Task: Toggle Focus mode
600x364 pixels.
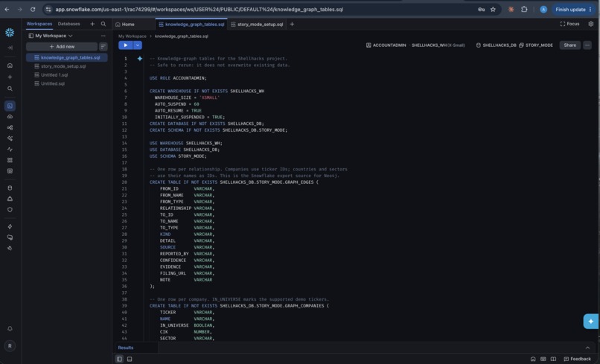Action: 569,24
